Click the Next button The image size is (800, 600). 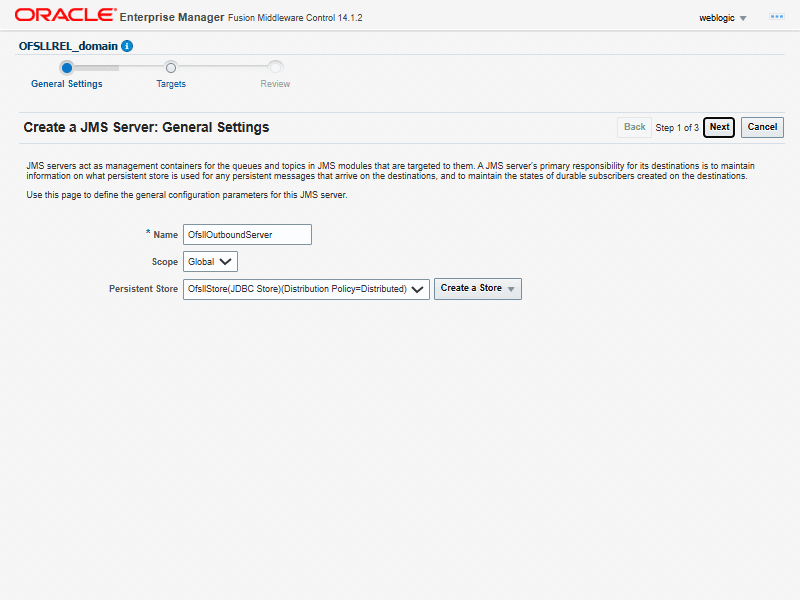pyautogui.click(x=719, y=127)
